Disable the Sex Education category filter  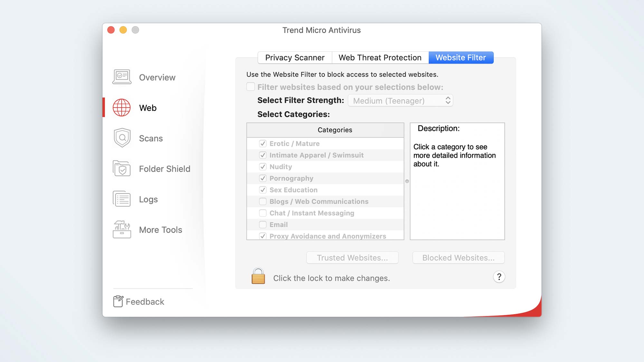click(x=262, y=190)
